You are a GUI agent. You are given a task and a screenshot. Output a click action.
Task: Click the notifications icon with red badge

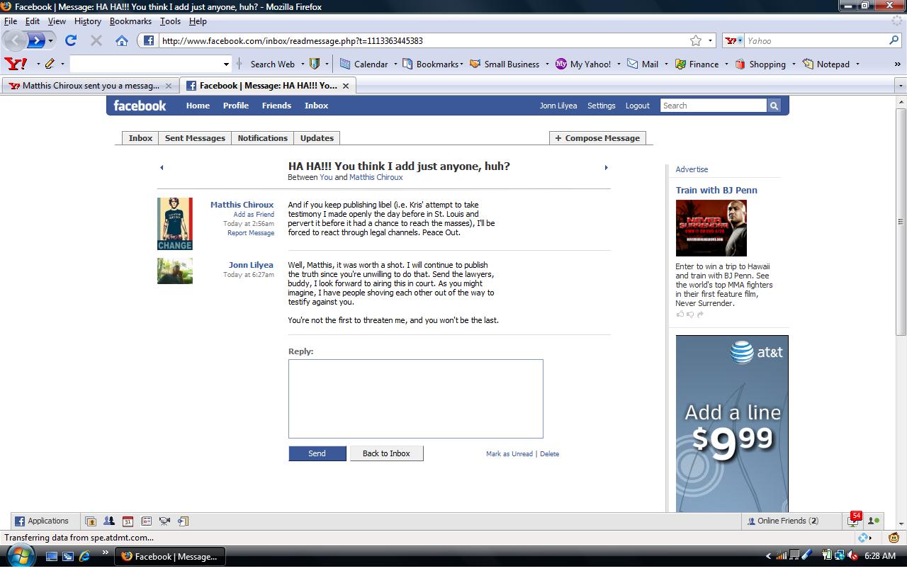853,521
